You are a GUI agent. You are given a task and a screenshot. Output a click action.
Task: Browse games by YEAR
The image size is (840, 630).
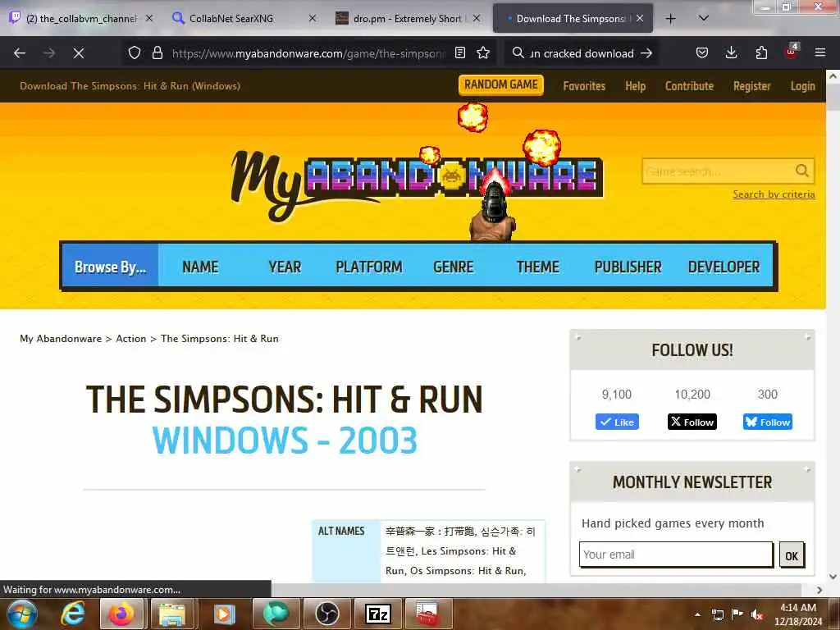coord(285,267)
